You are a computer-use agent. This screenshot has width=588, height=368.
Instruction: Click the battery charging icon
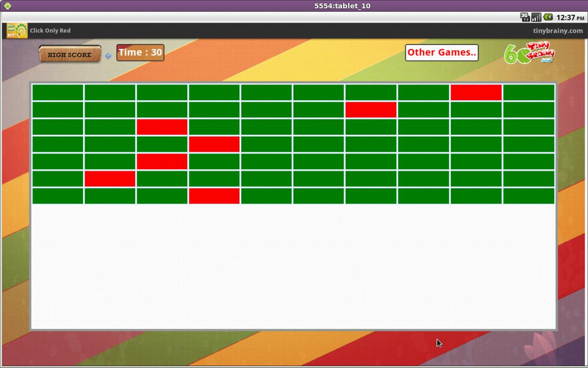tap(548, 17)
